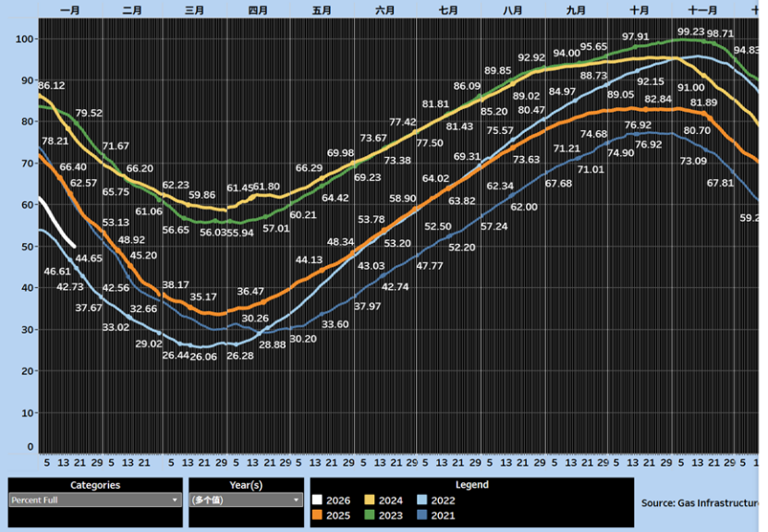The width and height of the screenshot is (768, 532).
Task: Click the 86.12 data label
Action: click(x=52, y=85)
